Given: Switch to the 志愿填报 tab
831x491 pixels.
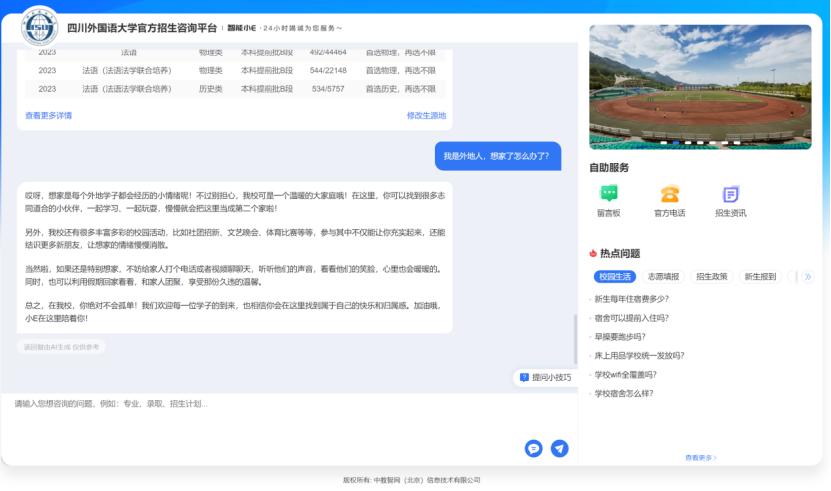Looking at the screenshot, I should pos(662,276).
